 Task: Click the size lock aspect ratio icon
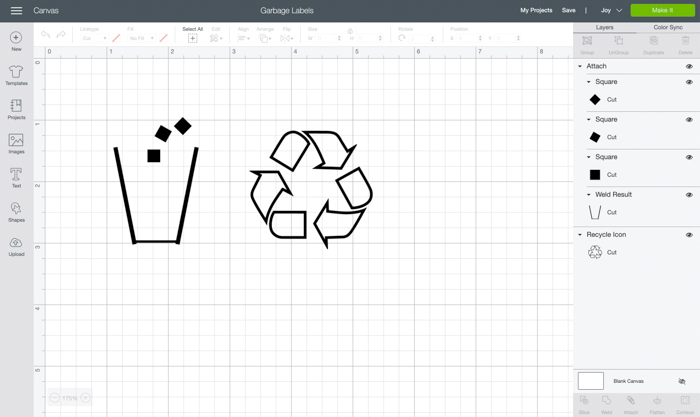pos(350,31)
